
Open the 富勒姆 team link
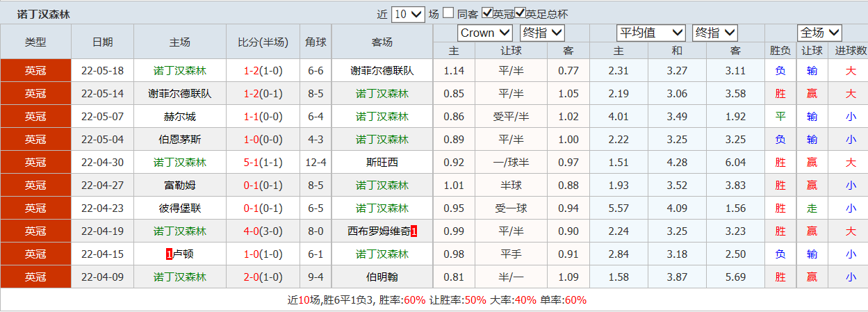tap(180, 186)
